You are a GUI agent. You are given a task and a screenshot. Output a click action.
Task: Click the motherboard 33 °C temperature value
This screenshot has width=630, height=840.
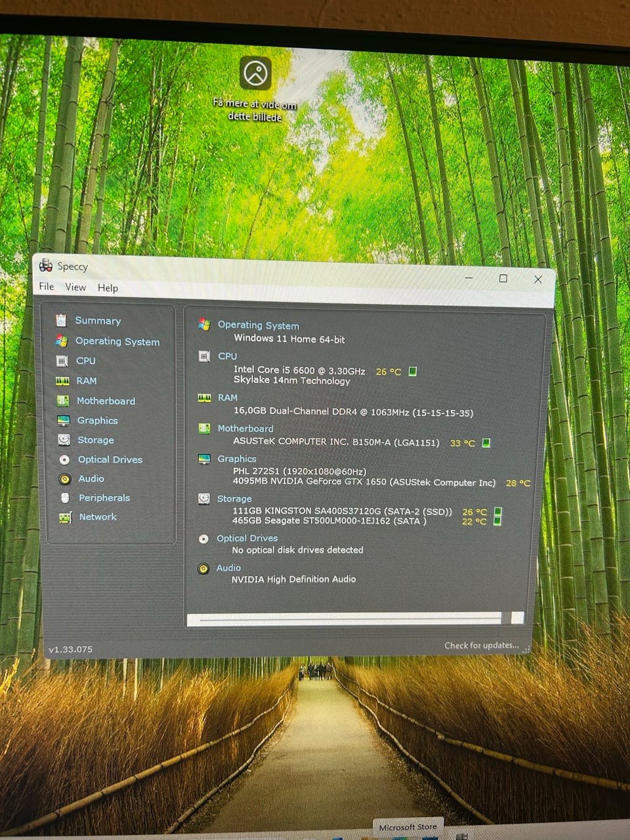(x=462, y=443)
